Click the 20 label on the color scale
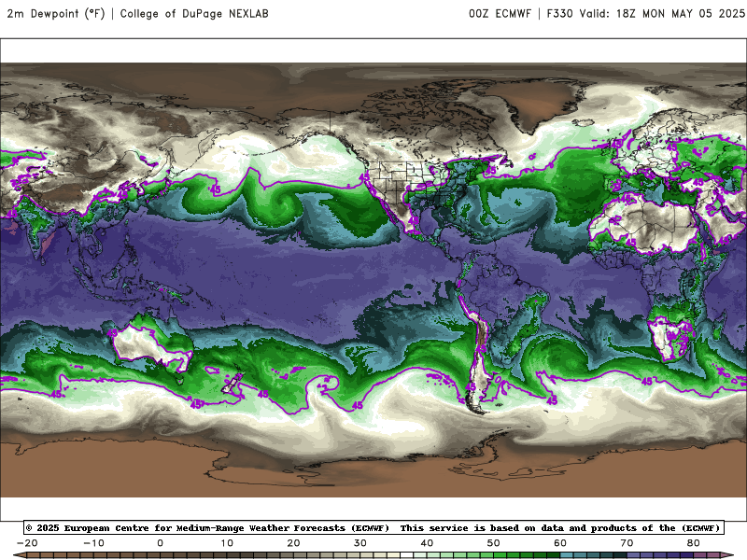 (x=293, y=543)
